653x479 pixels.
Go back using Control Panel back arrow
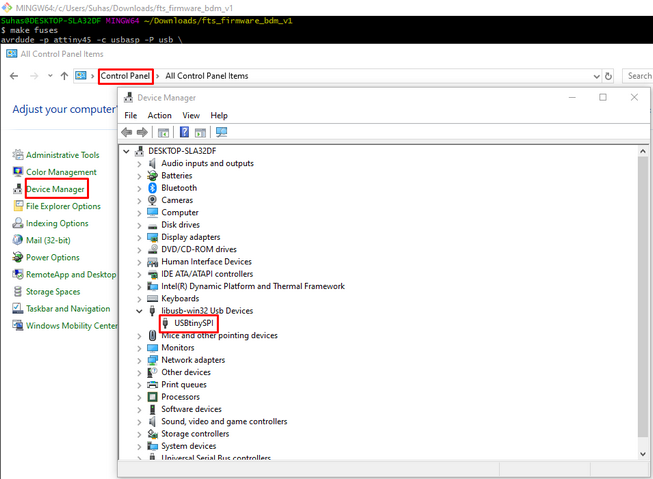click(14, 76)
